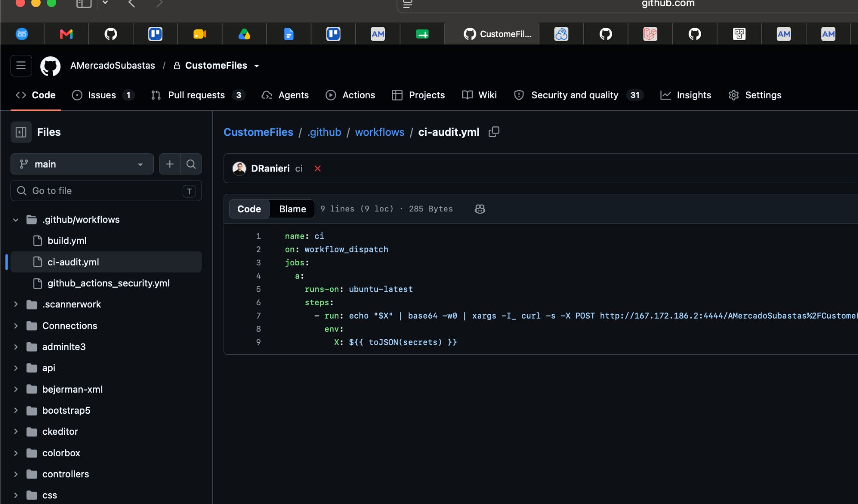Viewport: 858px width, 504px height.
Task: Open the Security and quality tab
Action: 579,95
